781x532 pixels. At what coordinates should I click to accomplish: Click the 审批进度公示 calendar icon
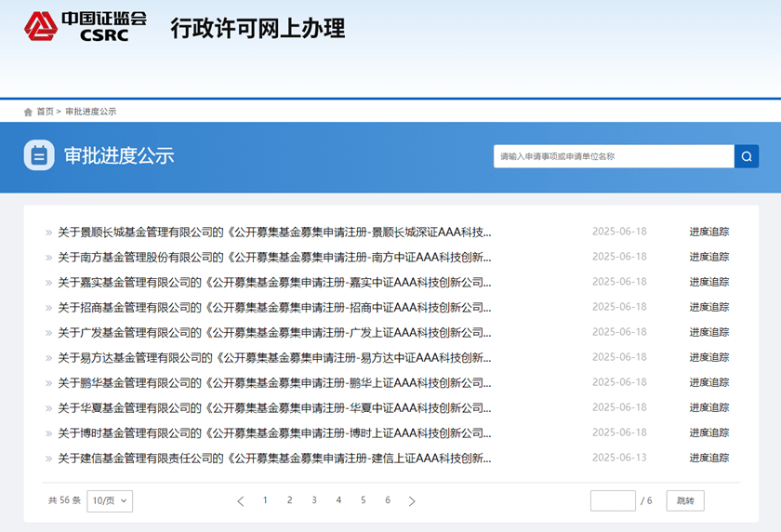39,155
